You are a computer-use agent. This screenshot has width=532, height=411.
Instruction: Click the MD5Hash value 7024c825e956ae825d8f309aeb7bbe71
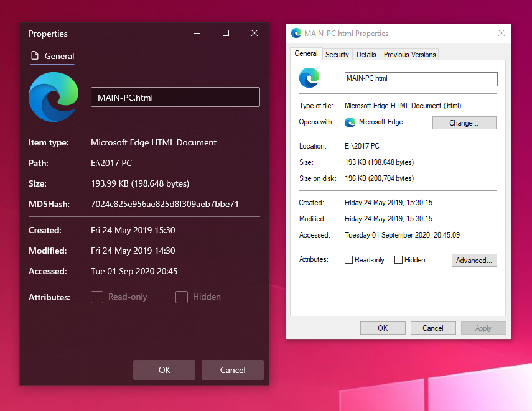(164, 204)
